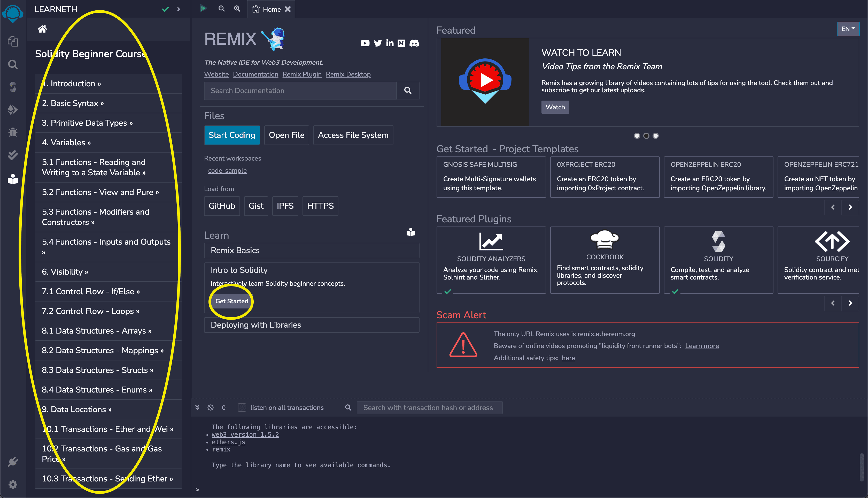Click the LearnEth home icon
868x498 pixels.
tap(42, 29)
